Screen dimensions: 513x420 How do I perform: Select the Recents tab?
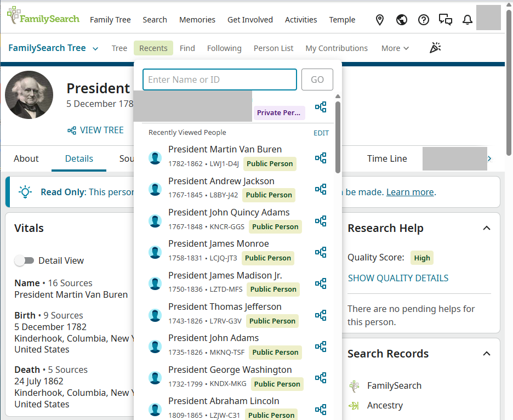pos(153,48)
